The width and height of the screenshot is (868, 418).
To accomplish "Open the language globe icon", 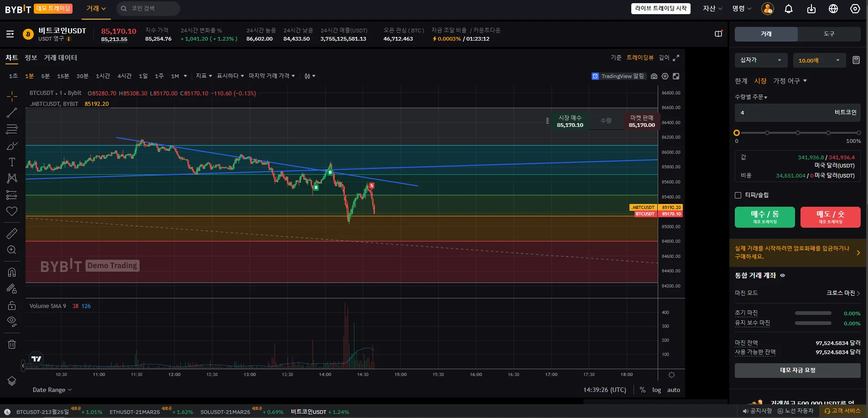I will coord(833,9).
